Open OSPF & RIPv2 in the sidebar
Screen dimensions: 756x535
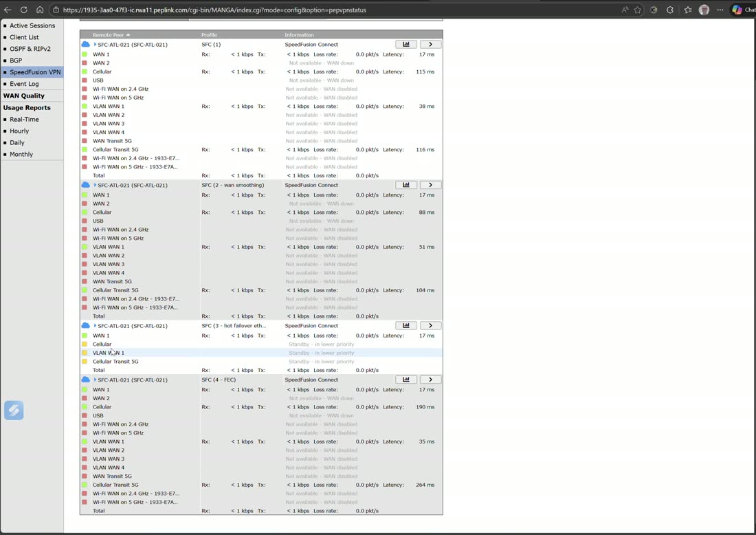point(30,49)
